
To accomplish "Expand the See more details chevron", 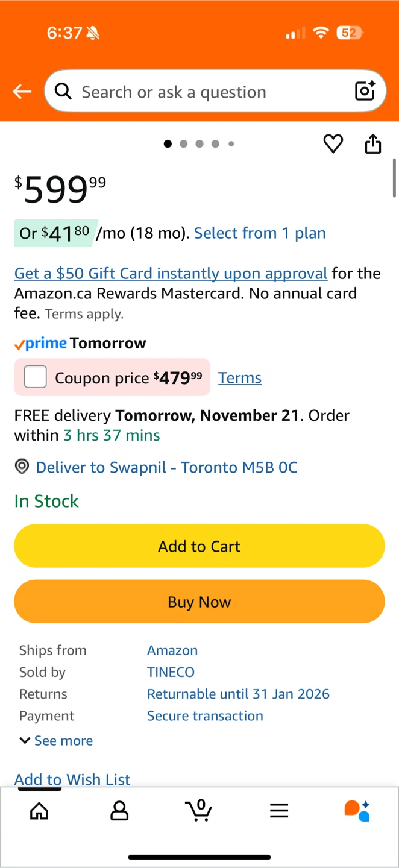I will (x=25, y=740).
